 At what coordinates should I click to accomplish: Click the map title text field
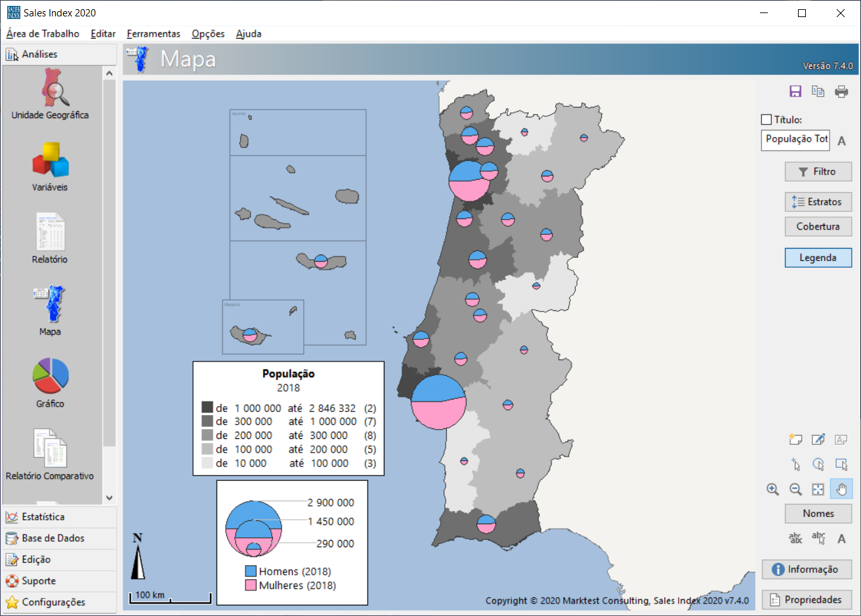(796, 140)
